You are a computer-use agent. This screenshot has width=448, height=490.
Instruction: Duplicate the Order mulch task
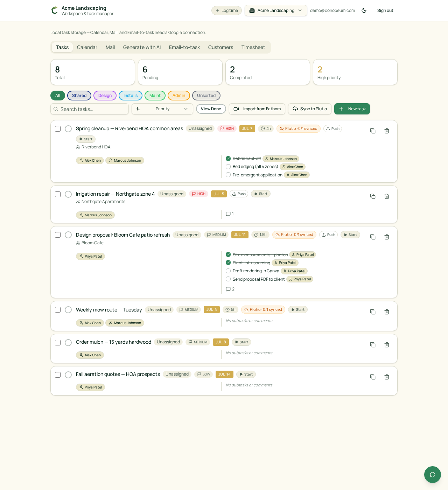[373, 345]
